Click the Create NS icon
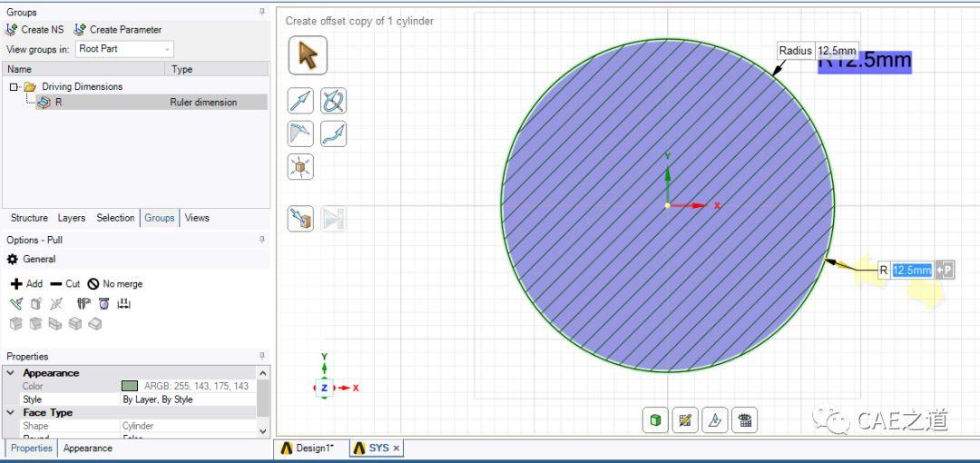The height and width of the screenshot is (463, 980). (x=12, y=29)
